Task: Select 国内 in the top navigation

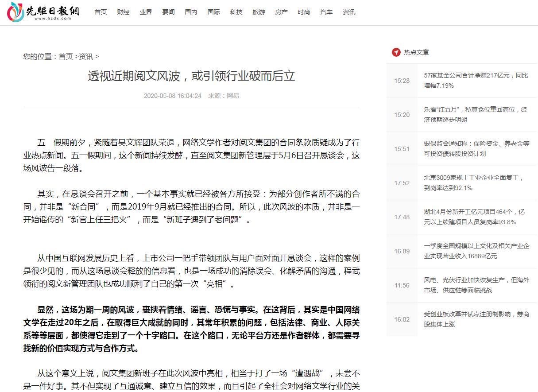Action: [191, 12]
